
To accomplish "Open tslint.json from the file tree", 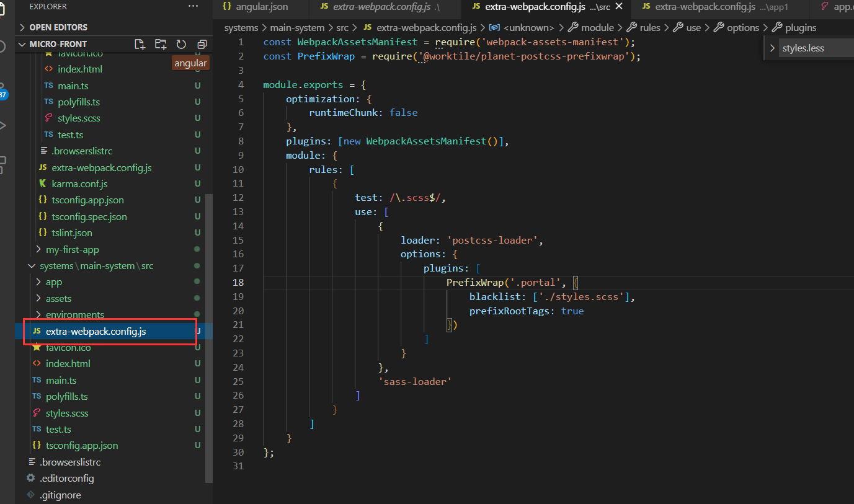I will 72,232.
